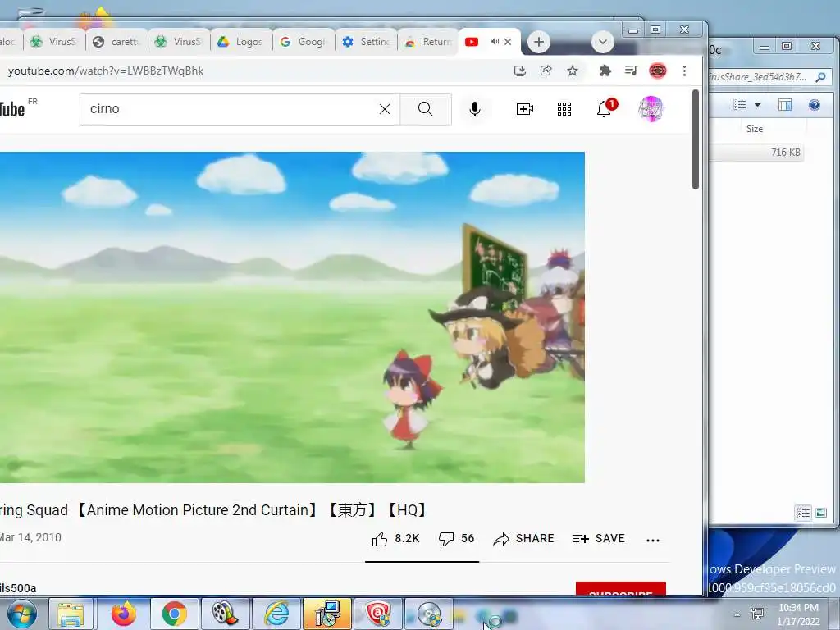This screenshot has width=840, height=630.
Task: Toggle the preview pane in Explorer
Action: click(785, 105)
